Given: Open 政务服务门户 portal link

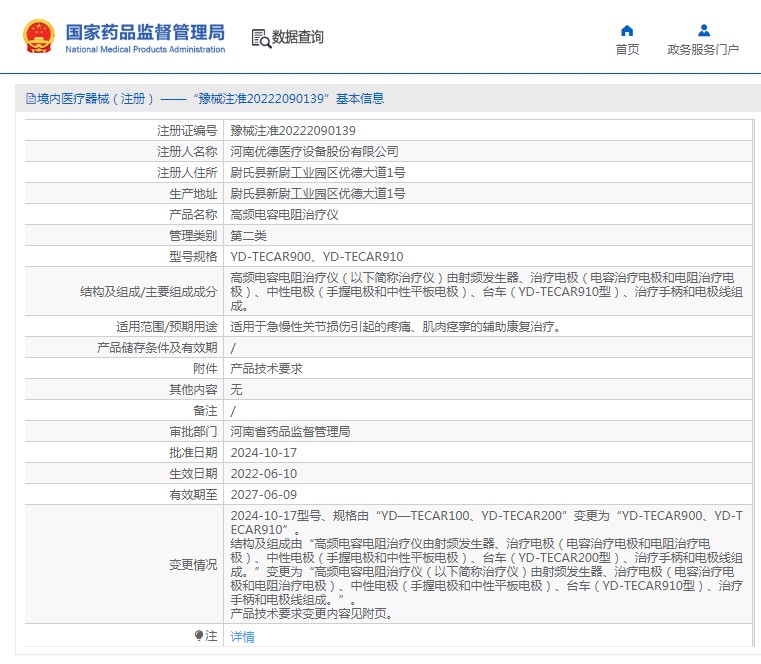Looking at the screenshot, I should pos(703,50).
